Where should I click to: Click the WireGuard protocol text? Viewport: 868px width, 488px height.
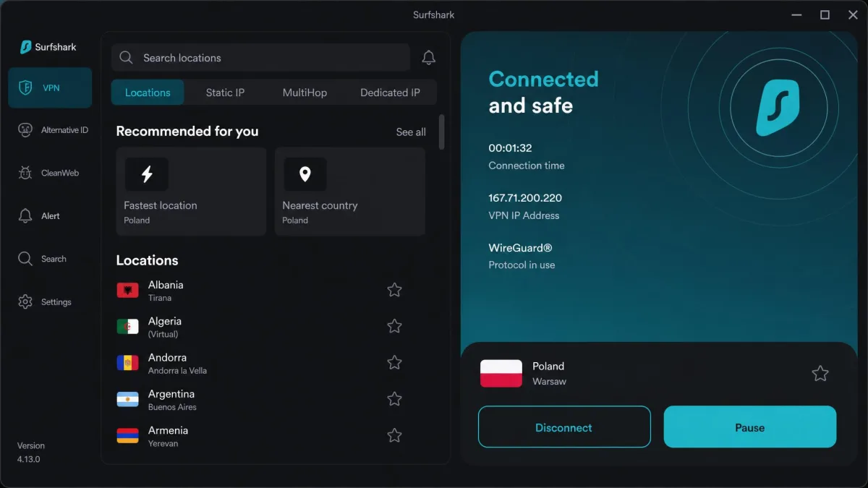[x=520, y=248]
